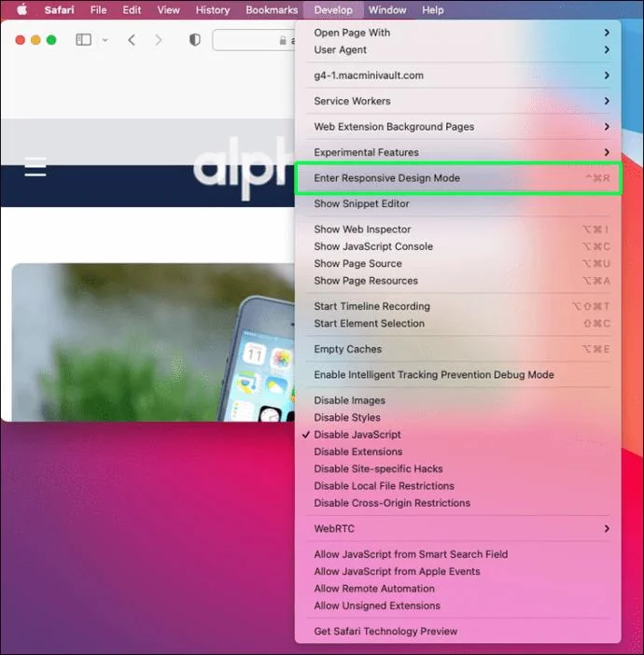
Task: Toggle Disable Styles option
Action: click(x=457, y=417)
